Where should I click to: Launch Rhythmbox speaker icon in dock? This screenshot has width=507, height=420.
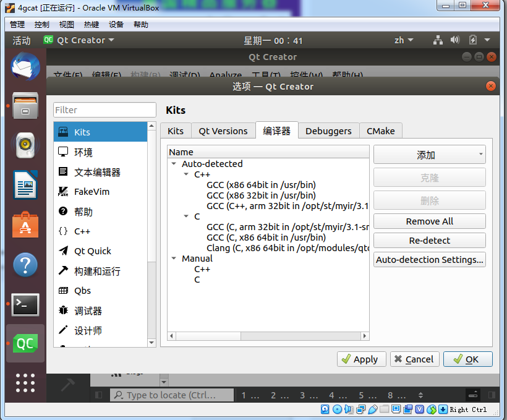[25, 145]
